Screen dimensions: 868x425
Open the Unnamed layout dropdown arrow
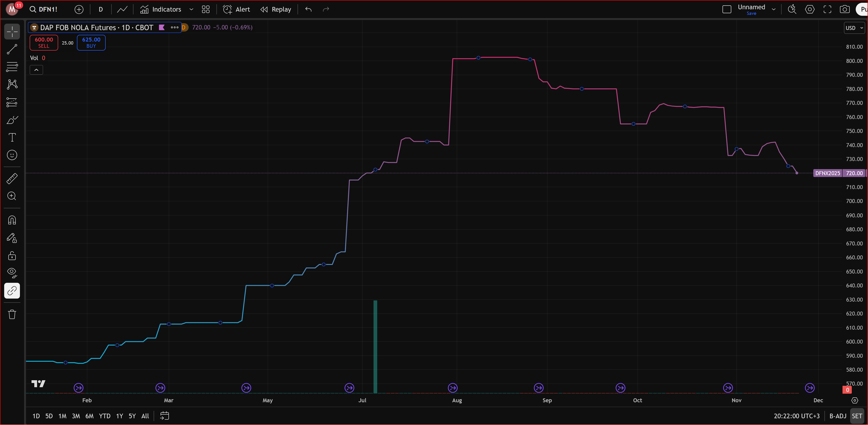[x=774, y=10]
